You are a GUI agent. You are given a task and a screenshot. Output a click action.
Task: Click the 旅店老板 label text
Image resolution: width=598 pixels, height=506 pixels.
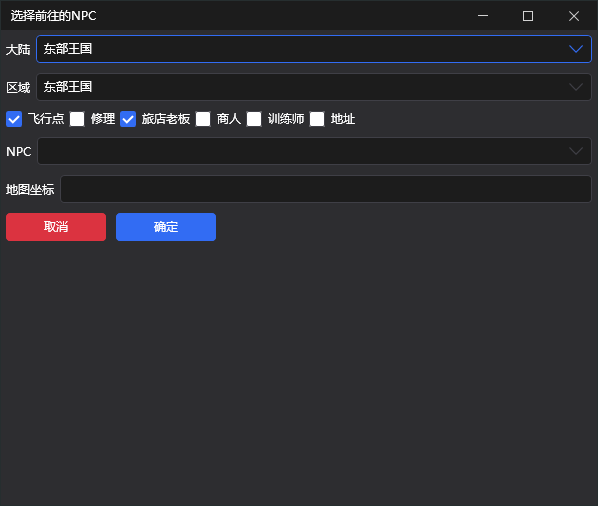pyautogui.click(x=166, y=119)
